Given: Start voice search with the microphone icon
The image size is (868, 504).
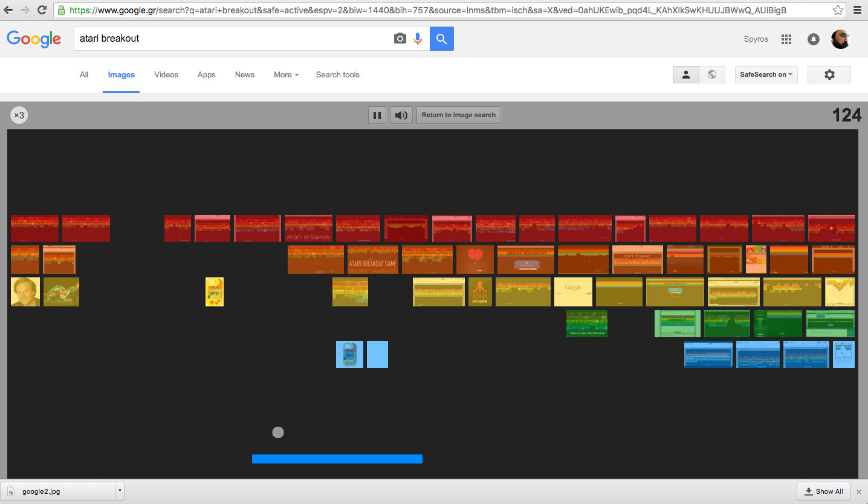Looking at the screenshot, I should (418, 39).
